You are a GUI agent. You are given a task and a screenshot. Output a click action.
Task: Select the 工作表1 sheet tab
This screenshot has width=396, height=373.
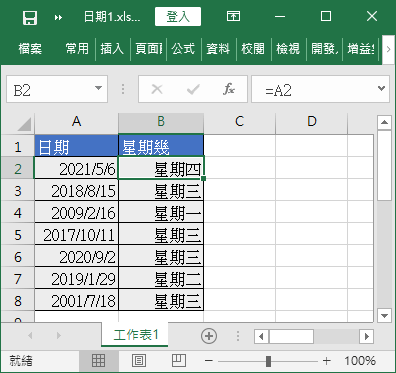point(136,335)
